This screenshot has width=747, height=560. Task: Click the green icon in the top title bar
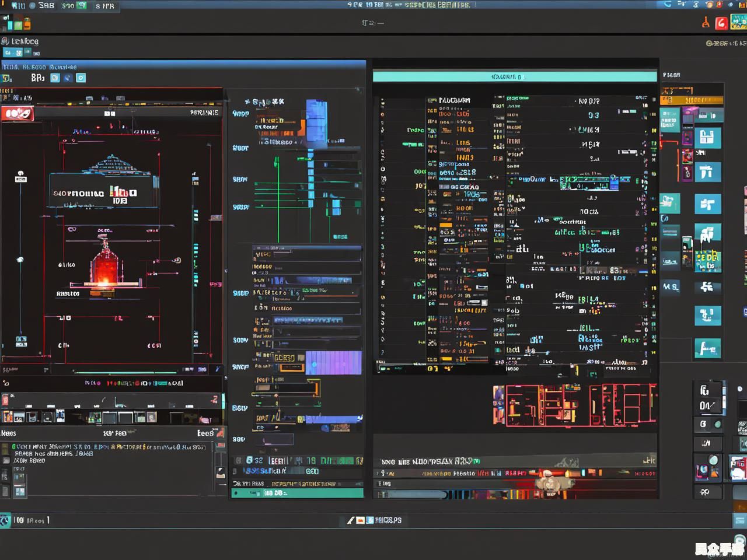82,5
